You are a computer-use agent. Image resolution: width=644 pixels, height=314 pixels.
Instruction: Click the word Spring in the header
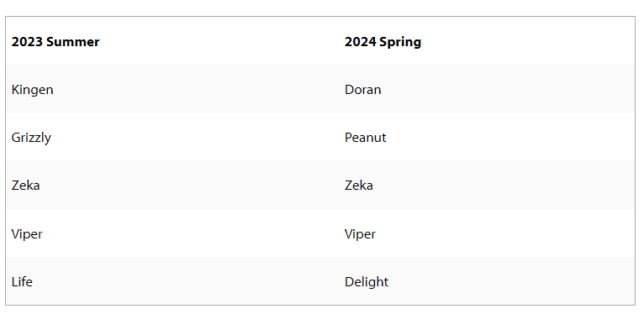[x=400, y=42]
